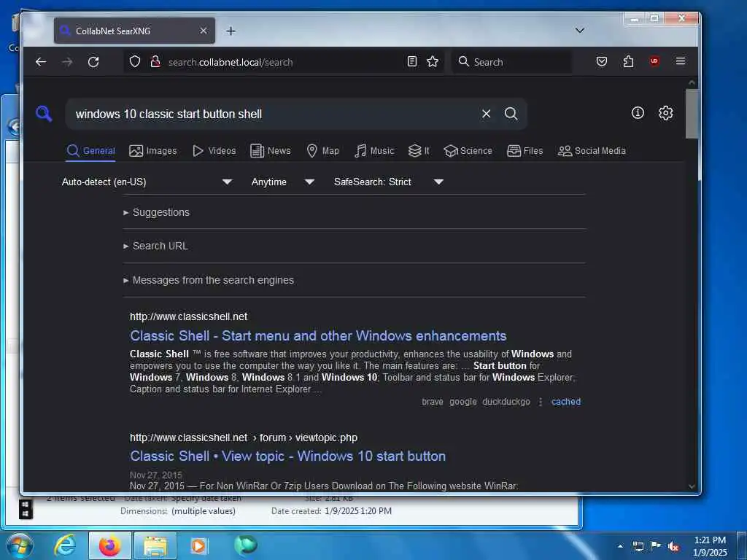747x560 pixels.
Task: Close the CollabNet SearXNG tab
Action: click(204, 31)
